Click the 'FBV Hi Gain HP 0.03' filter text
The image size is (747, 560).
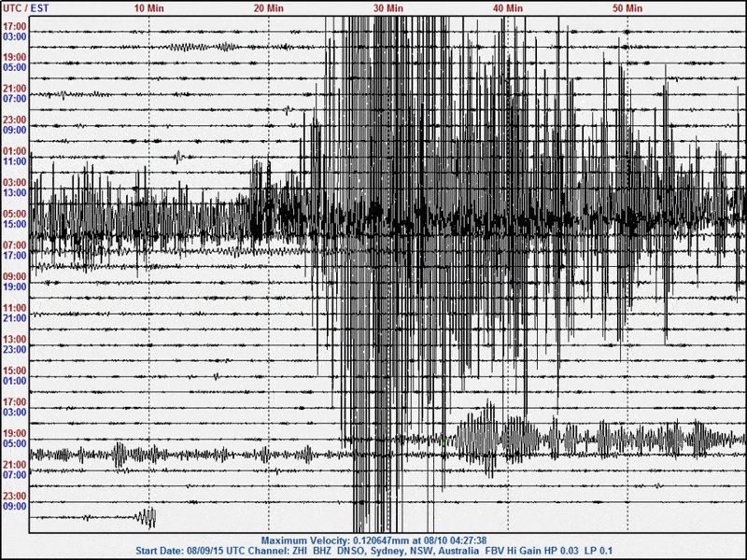pyautogui.click(x=532, y=551)
